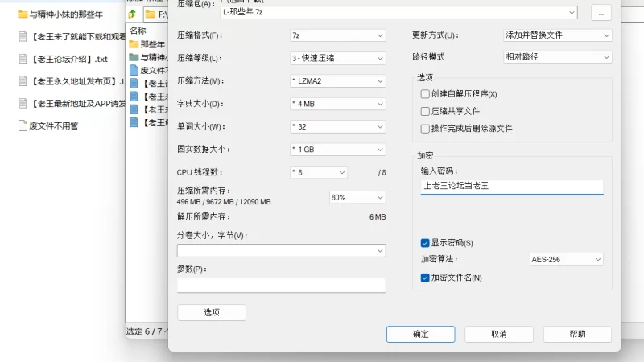Viewport: 644px width, 362px height.
Task: Expand the 分卷大小 combo box
Action: pos(281,251)
